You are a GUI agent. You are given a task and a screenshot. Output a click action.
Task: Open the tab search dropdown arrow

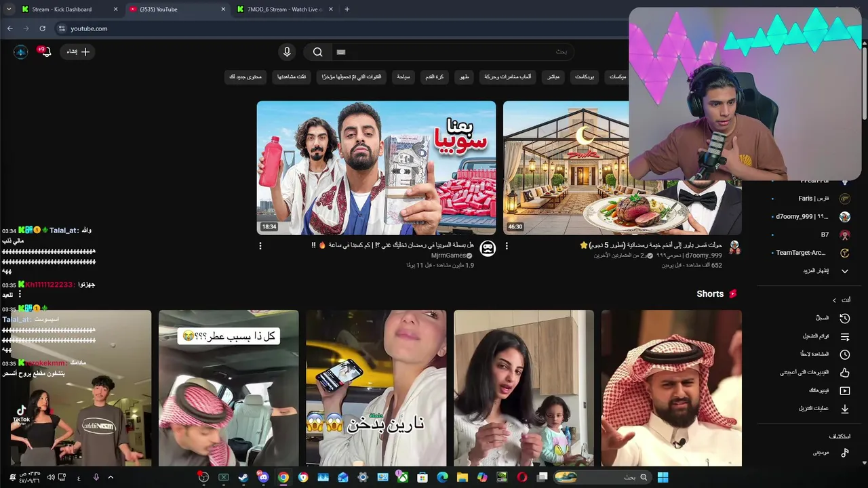(x=9, y=9)
